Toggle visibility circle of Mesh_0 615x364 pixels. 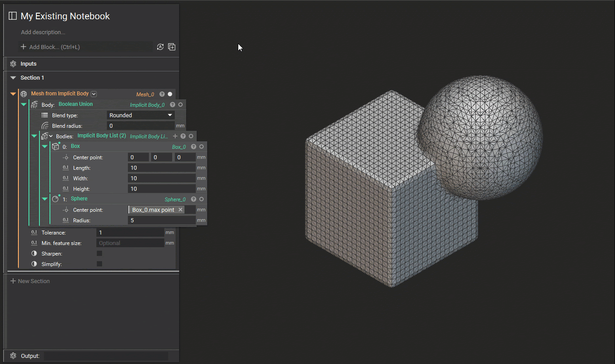(170, 94)
